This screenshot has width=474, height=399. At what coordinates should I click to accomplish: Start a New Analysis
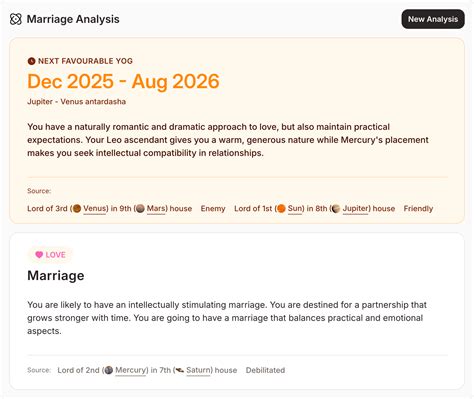tap(433, 19)
